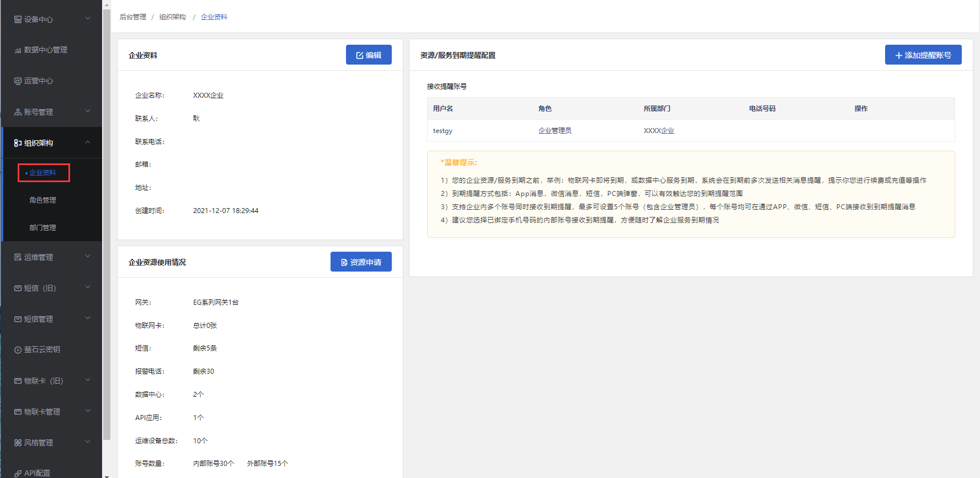Click the 组织架构 sidebar icon
The width and height of the screenshot is (980, 478).
click(18, 143)
